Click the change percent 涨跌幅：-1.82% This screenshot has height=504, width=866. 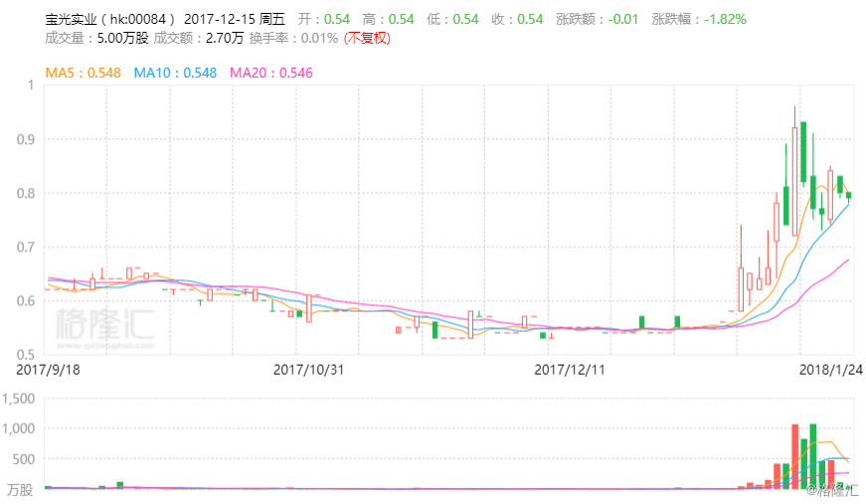point(699,19)
